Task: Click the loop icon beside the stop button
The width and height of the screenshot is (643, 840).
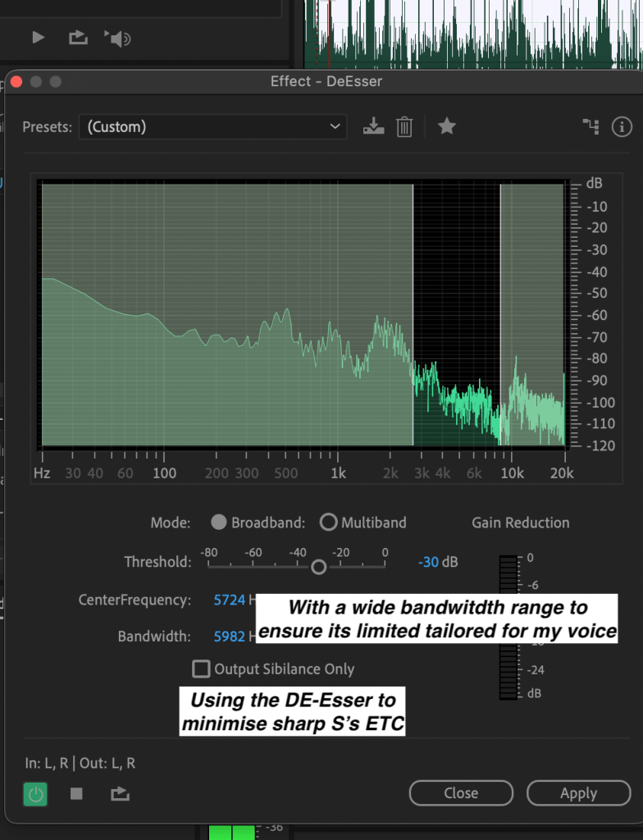Action: tap(120, 793)
